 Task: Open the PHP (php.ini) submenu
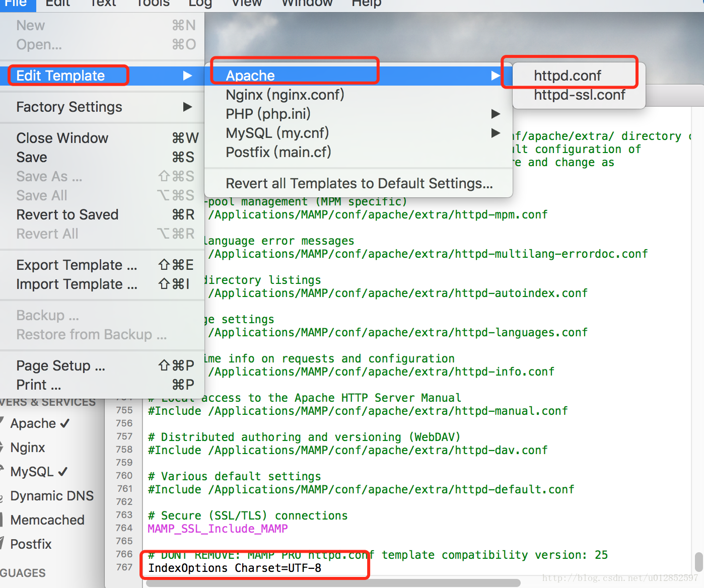tap(359, 114)
